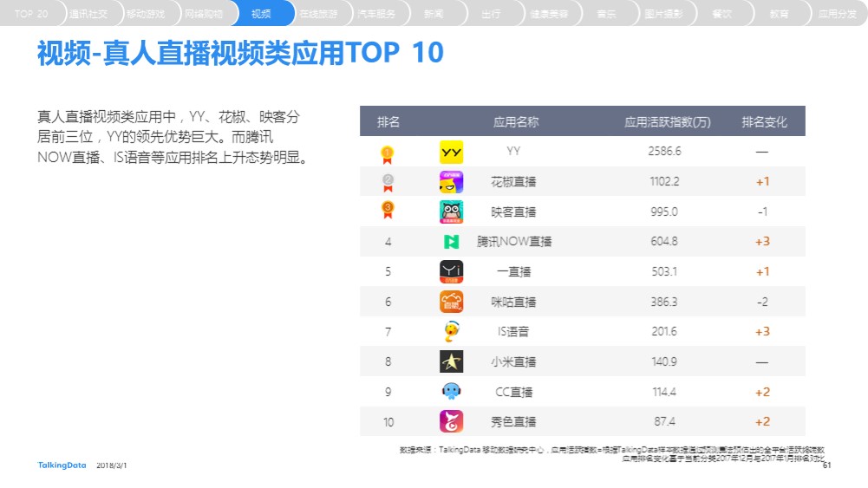
Task: Select the 咪咕直播 name cell
Action: (x=513, y=302)
